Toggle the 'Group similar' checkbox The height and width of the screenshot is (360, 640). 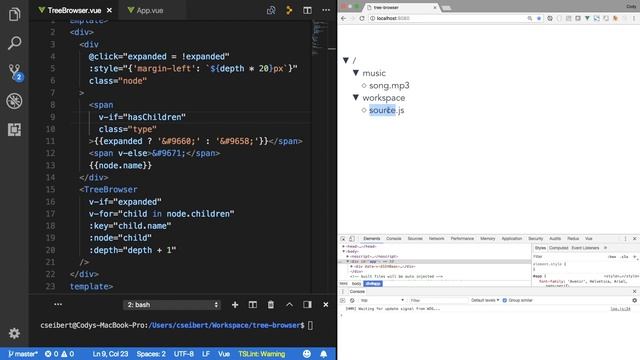click(504, 300)
